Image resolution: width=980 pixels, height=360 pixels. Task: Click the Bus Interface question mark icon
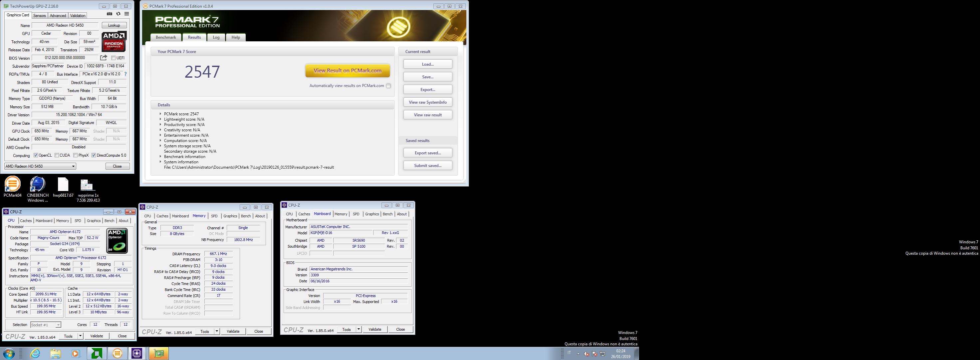[x=125, y=74]
